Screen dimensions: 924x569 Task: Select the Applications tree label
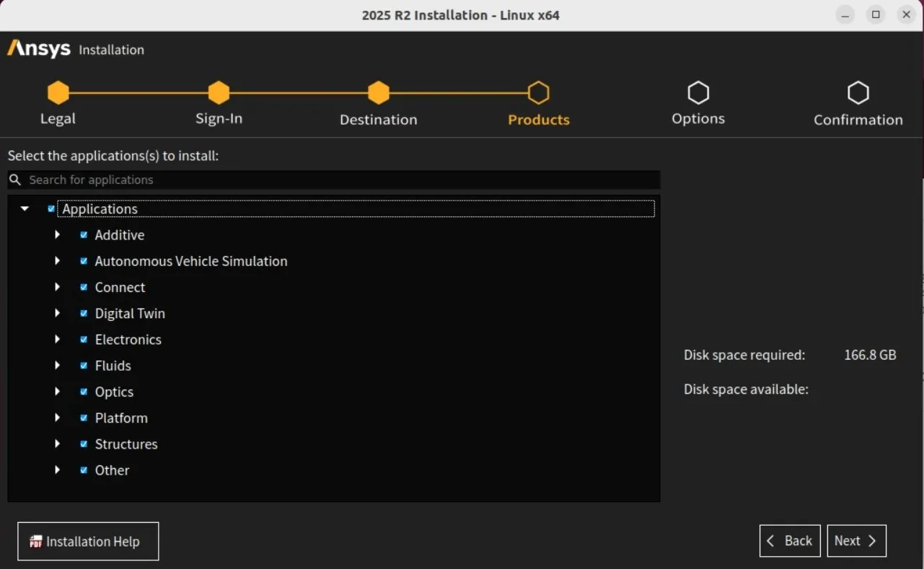[100, 209]
